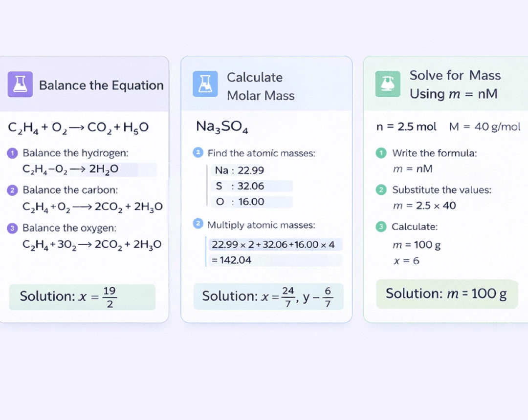This screenshot has width=528, height=420.
Task: Click step 1 badge for Write the formula
Action: [x=381, y=153]
